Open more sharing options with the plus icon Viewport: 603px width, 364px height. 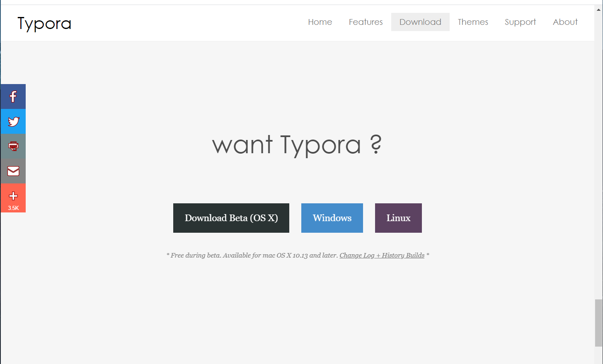point(13,195)
